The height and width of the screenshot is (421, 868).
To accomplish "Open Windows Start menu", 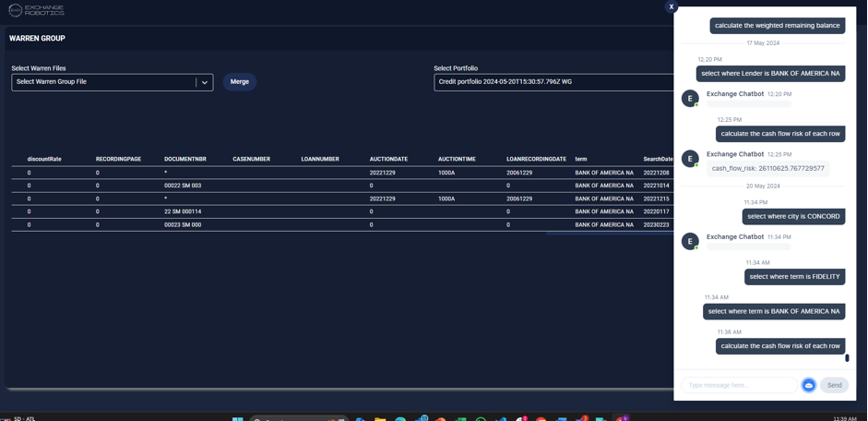I will (x=237, y=418).
